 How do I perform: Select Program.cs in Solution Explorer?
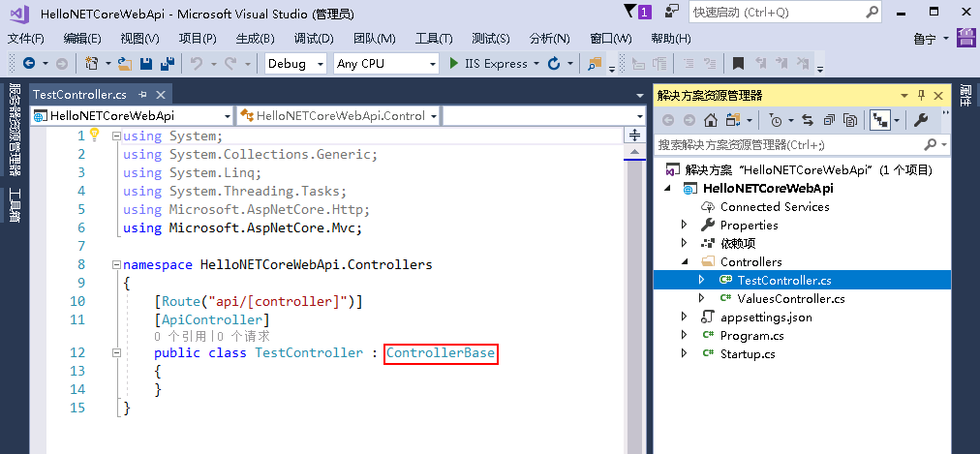point(751,335)
